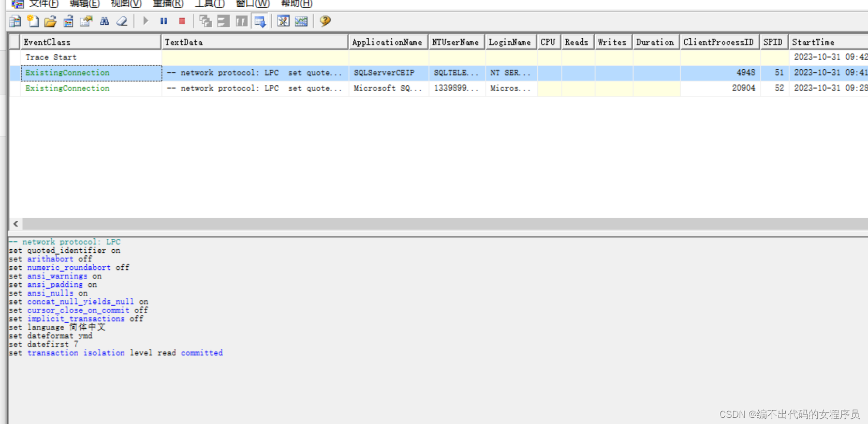Click the StartTime column header
This screenshot has height=424, width=868.
tap(828, 42)
